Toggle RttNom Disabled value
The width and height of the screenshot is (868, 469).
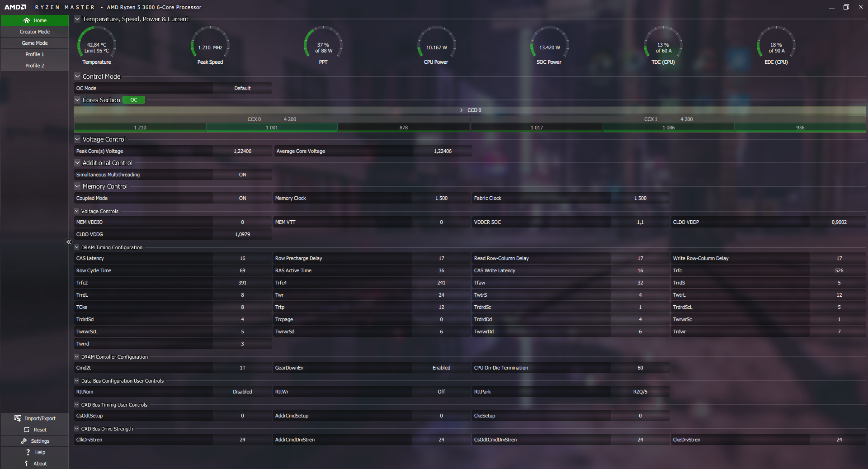(242, 392)
